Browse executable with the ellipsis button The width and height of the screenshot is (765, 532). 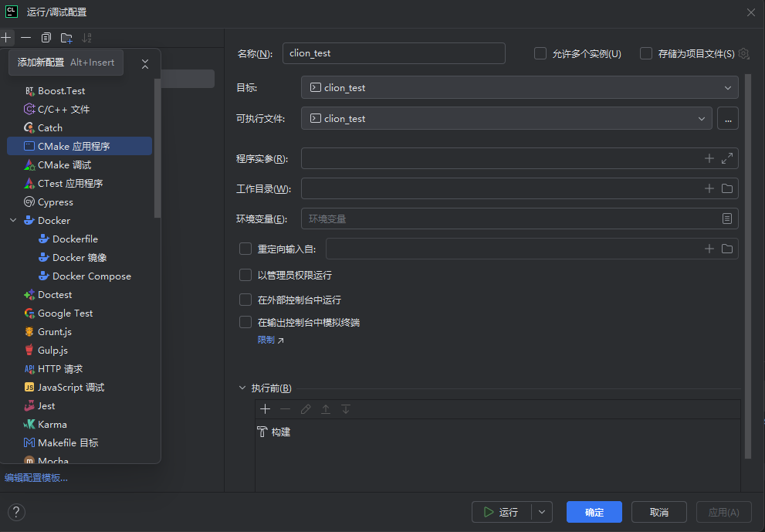click(x=728, y=119)
